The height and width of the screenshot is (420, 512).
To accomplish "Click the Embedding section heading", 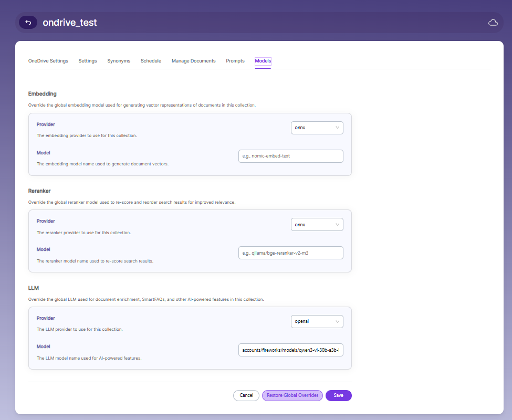I will [42, 93].
